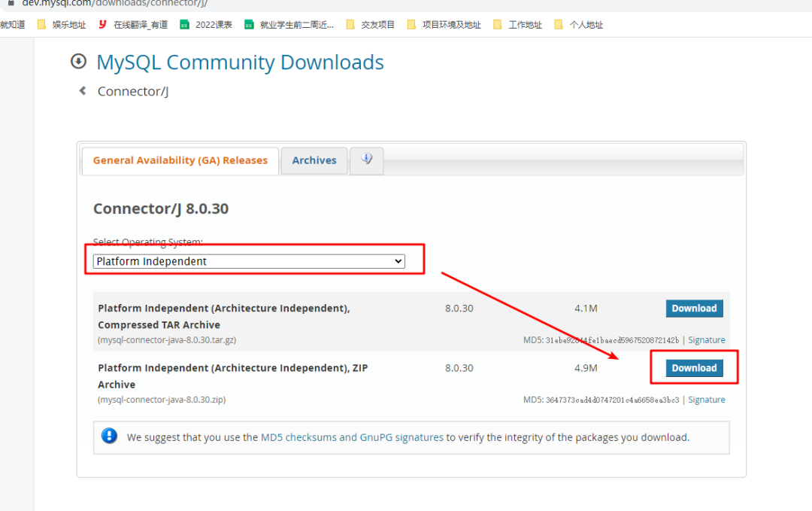The image size is (812, 511).
Task: Download the ZIP Archive package
Action: point(695,368)
